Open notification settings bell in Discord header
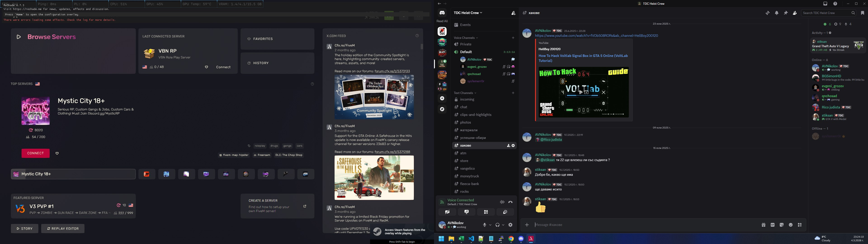 pos(777,13)
